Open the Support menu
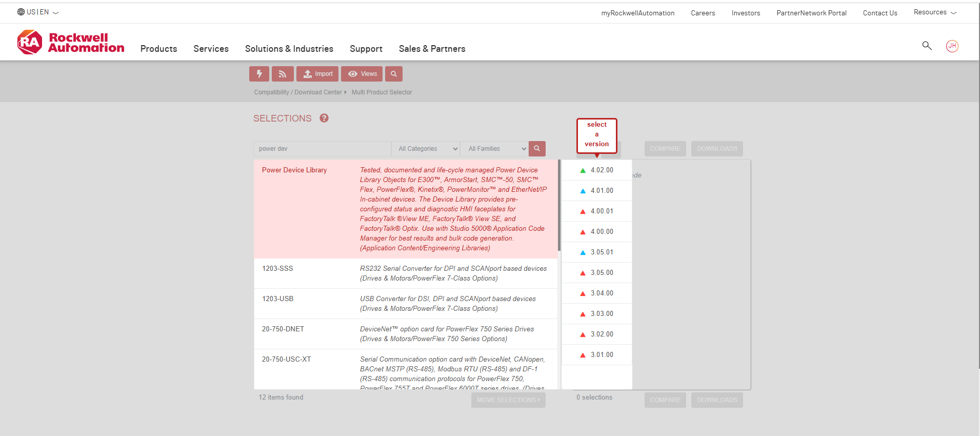 tap(366, 49)
